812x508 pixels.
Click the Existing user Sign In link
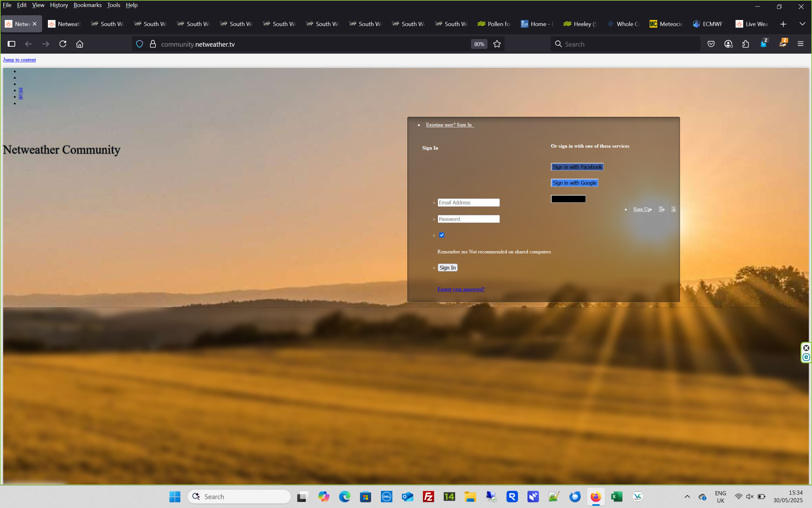(450, 125)
